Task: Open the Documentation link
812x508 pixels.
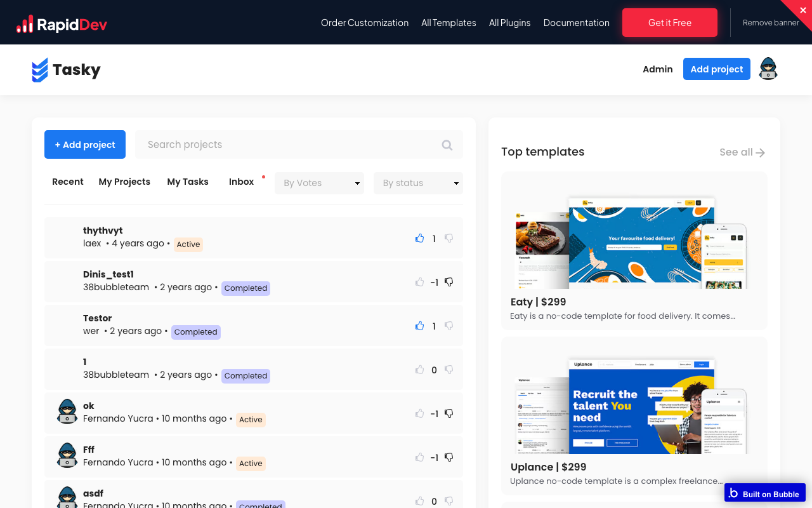Action: tap(576, 23)
